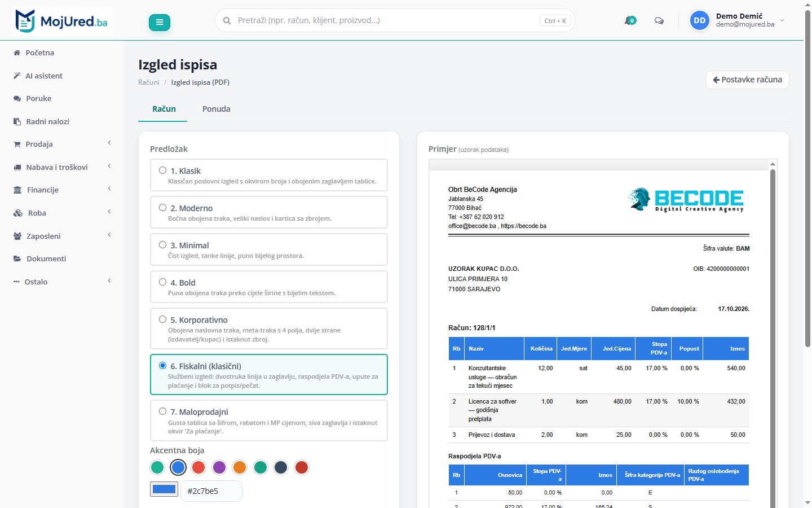Follow the Računi breadcrumb link
The height and width of the screenshot is (508, 812).
click(x=149, y=82)
